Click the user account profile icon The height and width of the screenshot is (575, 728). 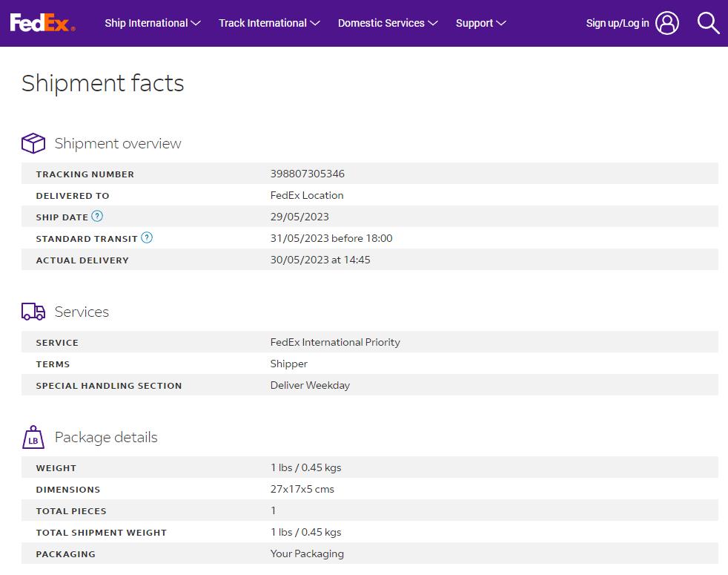(667, 23)
